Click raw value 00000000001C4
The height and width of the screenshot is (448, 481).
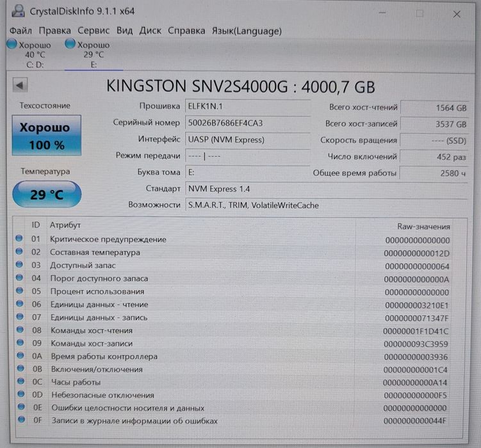[416, 370]
